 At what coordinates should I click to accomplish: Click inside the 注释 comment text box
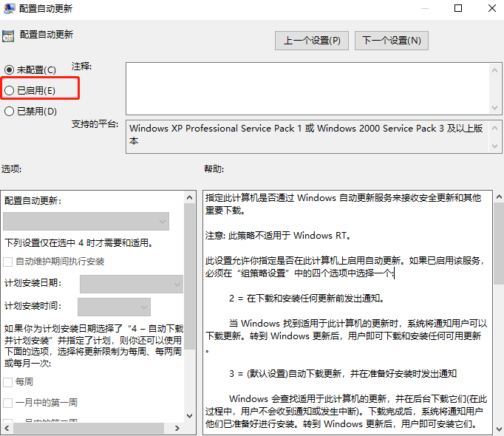[307, 87]
